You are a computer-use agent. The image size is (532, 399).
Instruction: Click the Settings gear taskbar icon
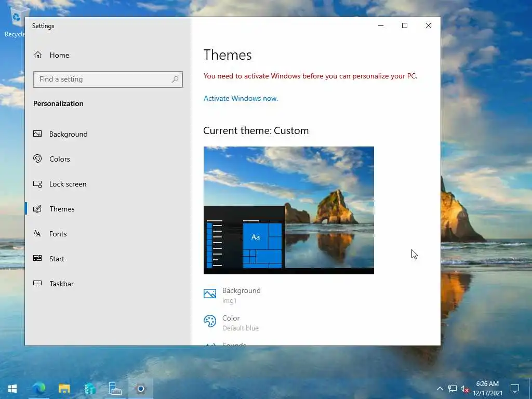pyautogui.click(x=140, y=389)
